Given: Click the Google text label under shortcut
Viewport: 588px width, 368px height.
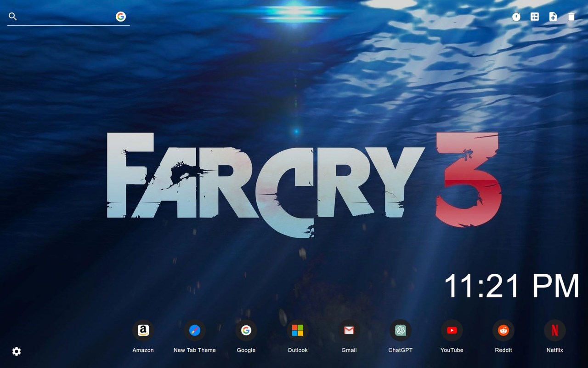Looking at the screenshot, I should click(246, 350).
